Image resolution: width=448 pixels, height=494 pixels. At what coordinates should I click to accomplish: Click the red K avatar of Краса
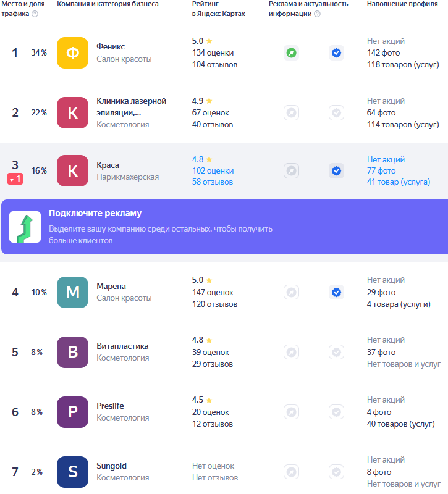[72, 170]
